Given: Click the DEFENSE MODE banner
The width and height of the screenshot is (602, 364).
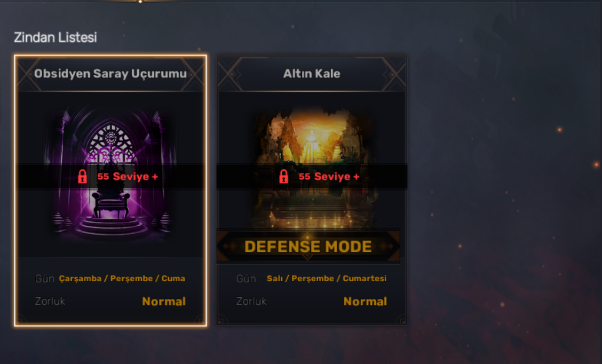Looking at the screenshot, I should pos(308,247).
